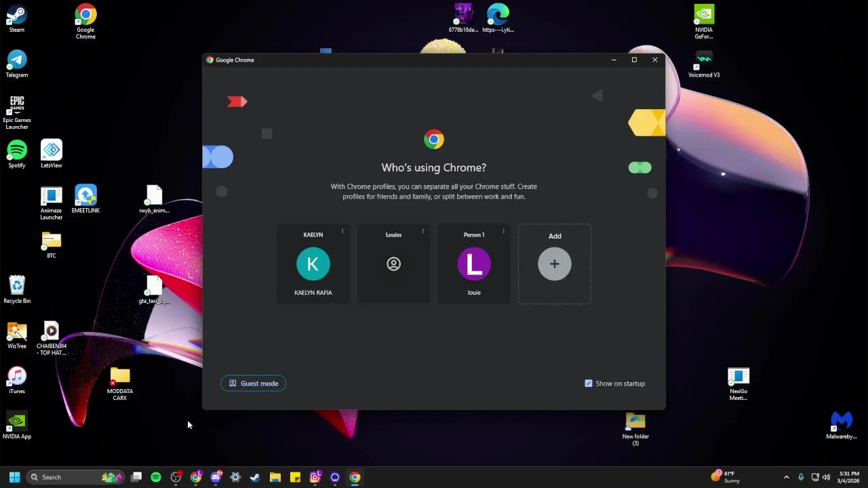Open the clock and date flyout
The width and height of the screenshot is (868, 488).
coord(849,477)
